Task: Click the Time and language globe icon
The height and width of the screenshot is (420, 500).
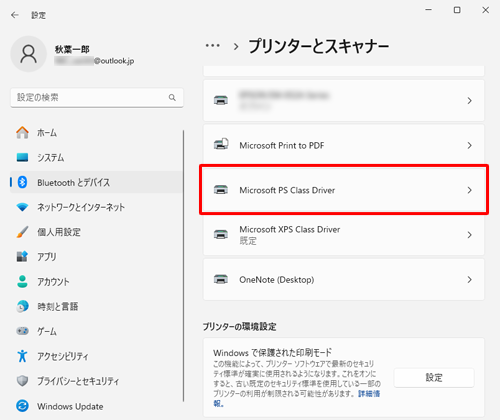Action: pos(22,306)
